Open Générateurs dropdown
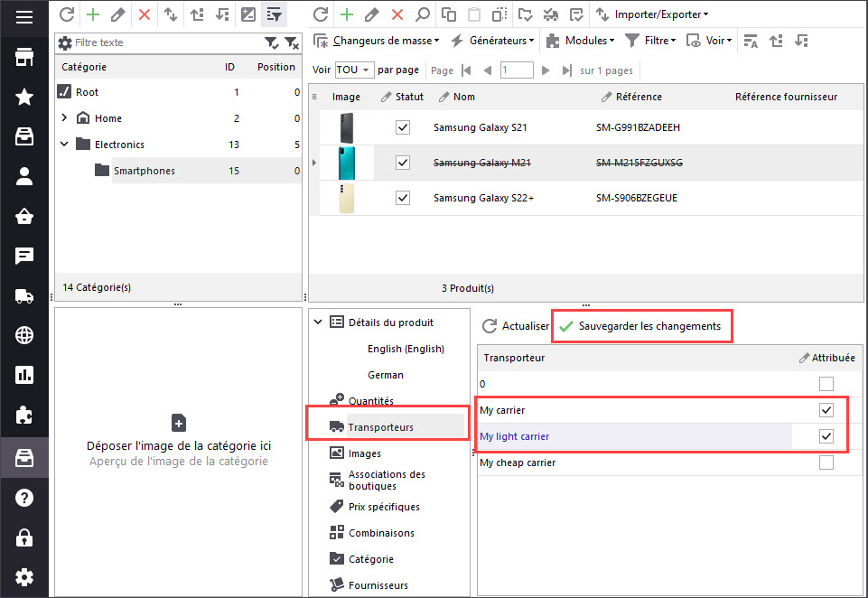The image size is (868, 598). tap(492, 41)
